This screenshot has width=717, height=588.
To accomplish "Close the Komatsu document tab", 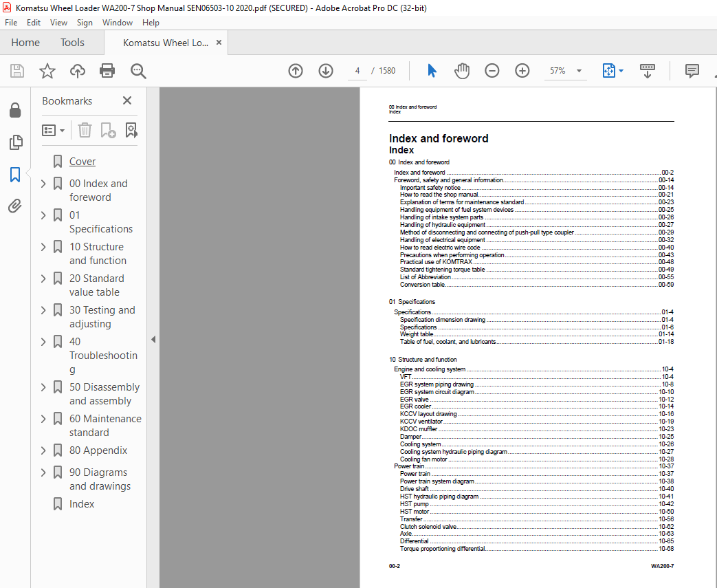I will coord(219,42).
